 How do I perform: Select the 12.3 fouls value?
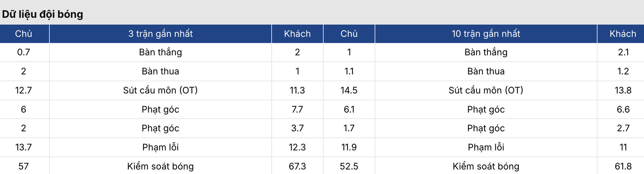click(x=297, y=147)
